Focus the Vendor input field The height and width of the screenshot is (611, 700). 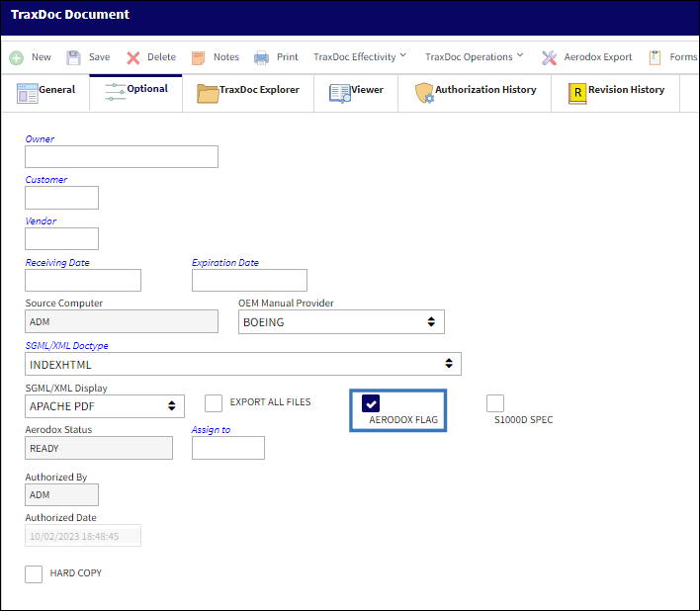click(61, 239)
